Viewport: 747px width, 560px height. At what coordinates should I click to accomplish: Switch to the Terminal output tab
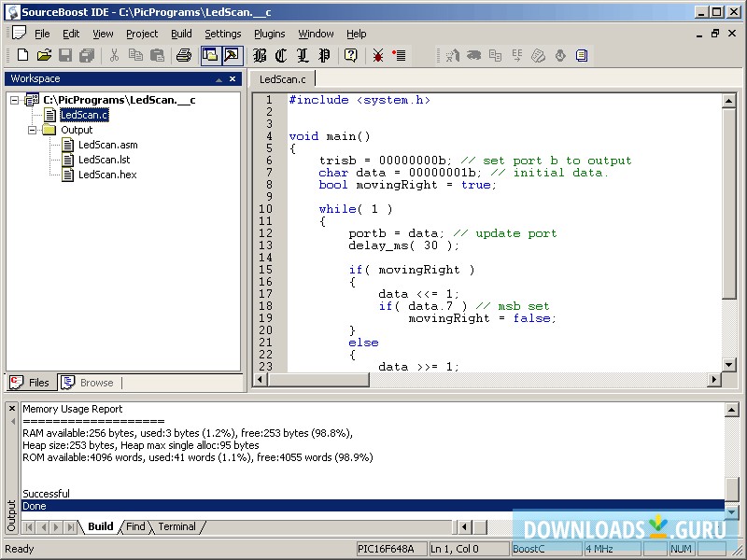point(176,526)
